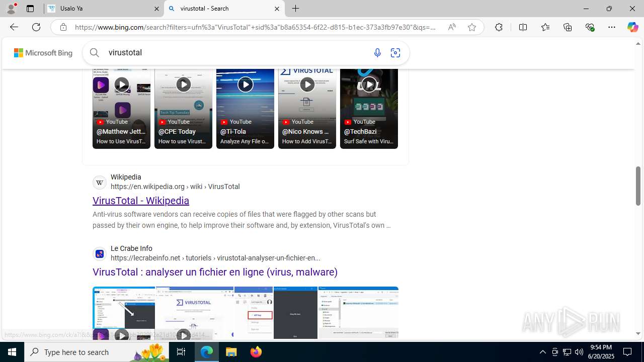The height and width of the screenshot is (362, 644).
Task: Open a new browser tab
Action: pos(296,9)
